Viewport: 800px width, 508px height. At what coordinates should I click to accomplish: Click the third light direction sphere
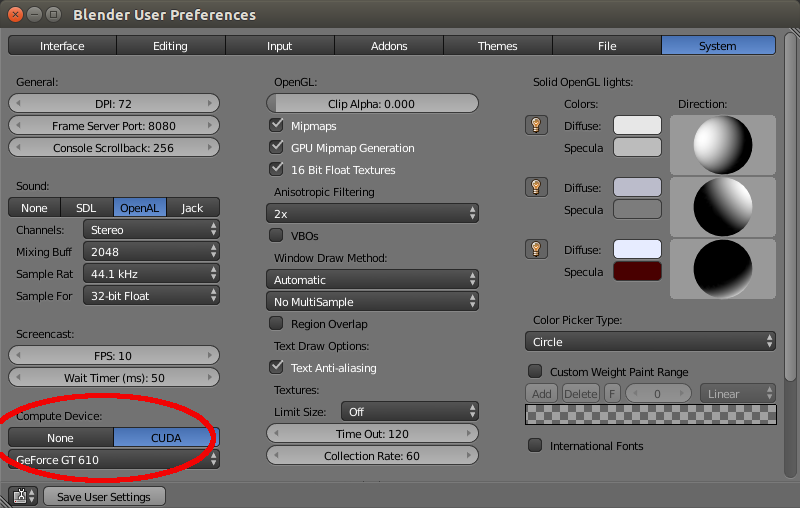pos(722,268)
